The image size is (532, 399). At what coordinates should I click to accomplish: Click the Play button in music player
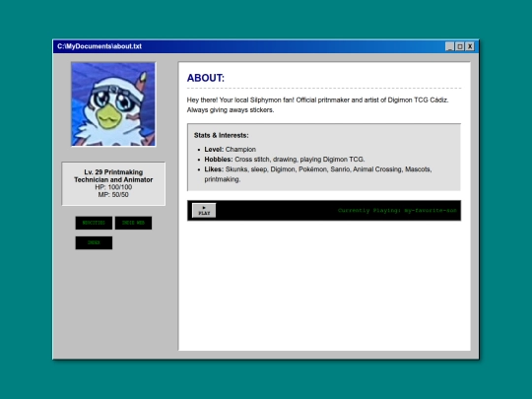click(204, 211)
